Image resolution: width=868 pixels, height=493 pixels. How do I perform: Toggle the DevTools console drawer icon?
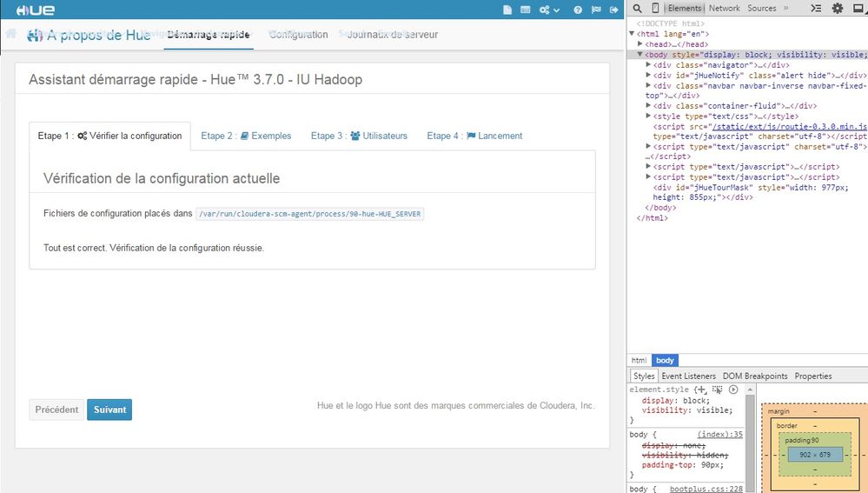(816, 9)
